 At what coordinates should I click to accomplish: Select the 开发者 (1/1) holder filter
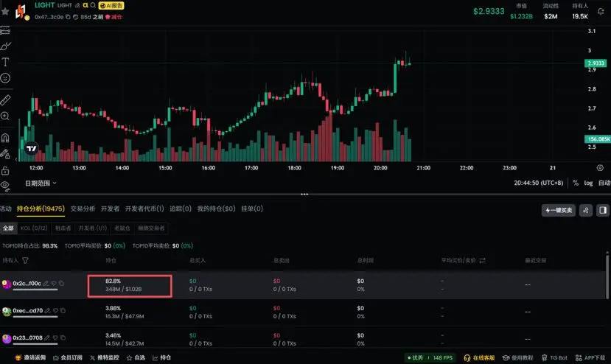(x=92, y=228)
